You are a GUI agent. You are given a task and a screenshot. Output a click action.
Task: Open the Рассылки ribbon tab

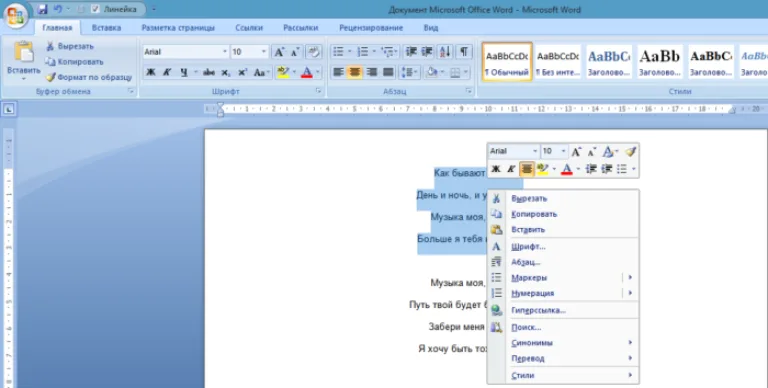[x=300, y=28]
